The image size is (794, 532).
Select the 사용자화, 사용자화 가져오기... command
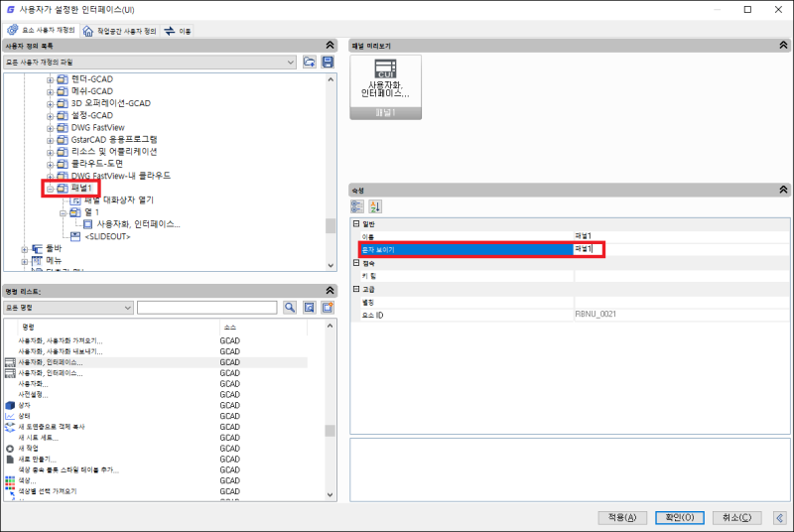pos(156,341)
